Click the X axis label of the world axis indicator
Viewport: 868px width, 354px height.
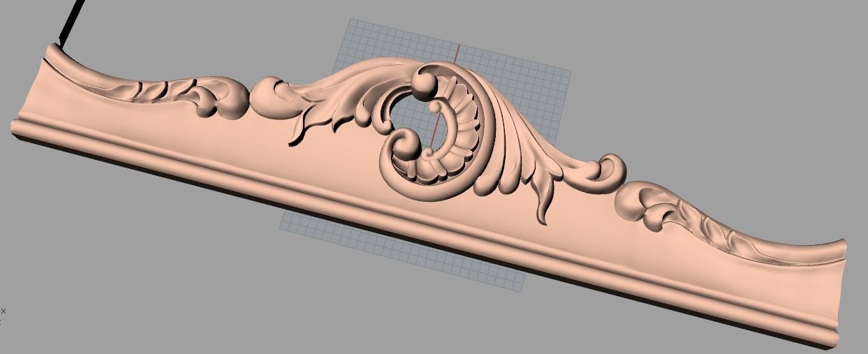3,311
